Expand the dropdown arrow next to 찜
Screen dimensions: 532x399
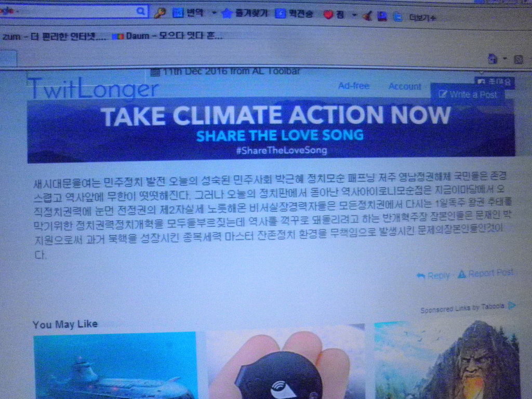click(354, 15)
